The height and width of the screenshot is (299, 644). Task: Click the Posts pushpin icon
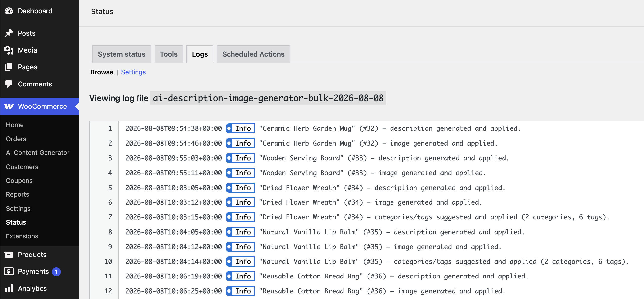[x=9, y=33]
